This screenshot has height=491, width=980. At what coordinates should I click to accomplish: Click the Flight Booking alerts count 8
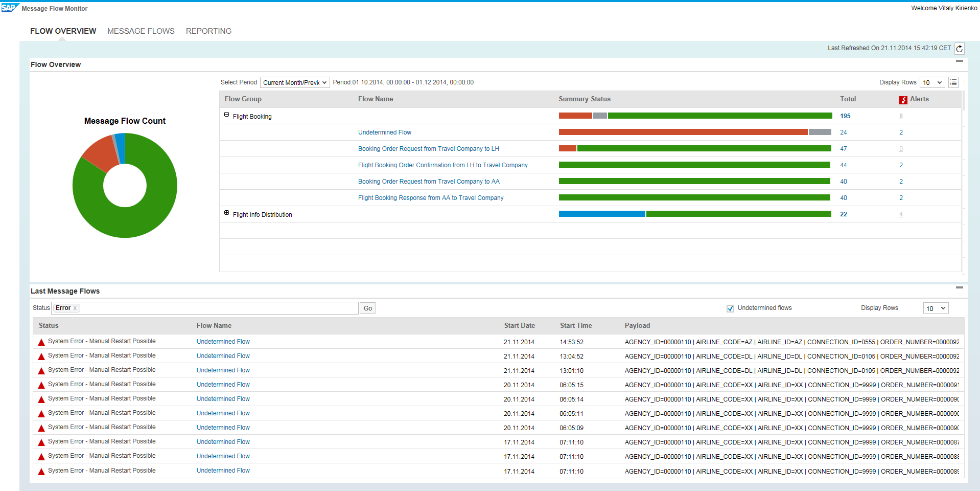[901, 116]
